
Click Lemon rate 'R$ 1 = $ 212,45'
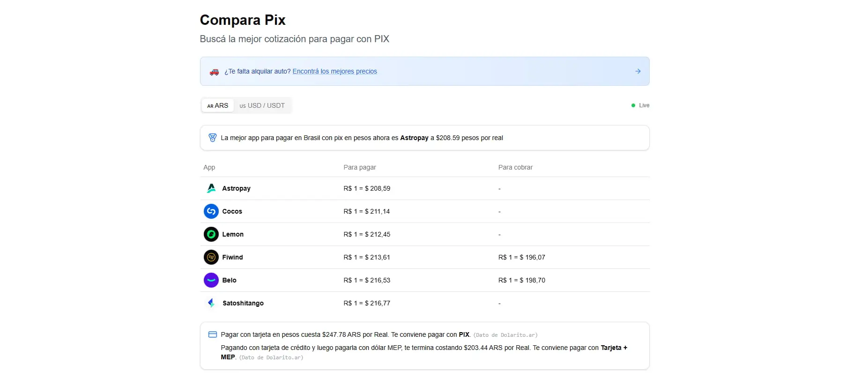[x=367, y=234]
